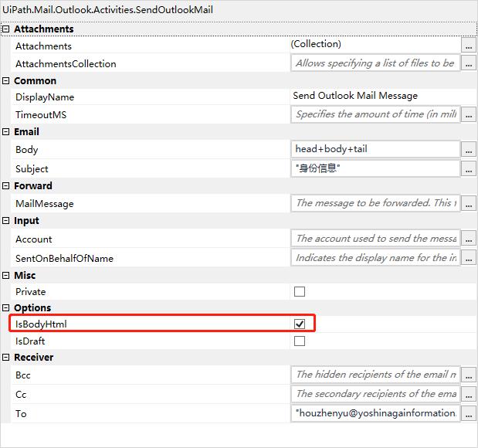Select the To property label
The height and width of the screenshot is (448, 478).
click(x=21, y=414)
